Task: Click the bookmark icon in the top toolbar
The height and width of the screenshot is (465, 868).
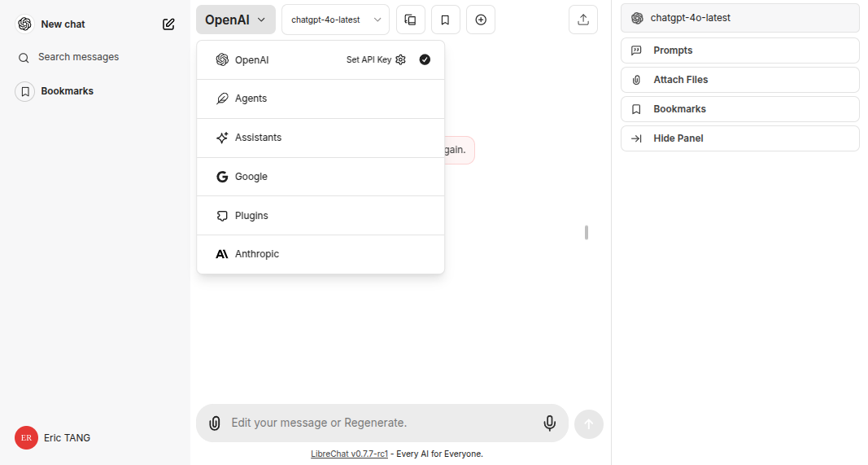Action: (445, 20)
